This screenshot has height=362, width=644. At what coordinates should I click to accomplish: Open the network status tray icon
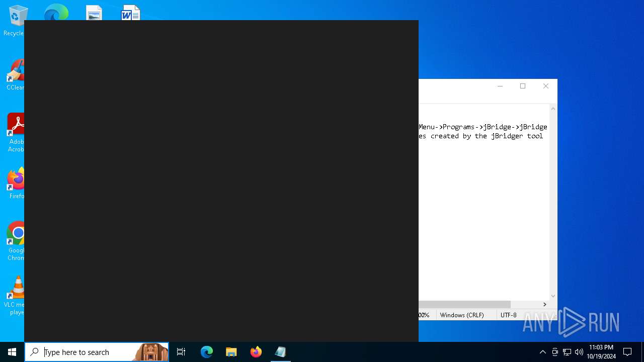[x=567, y=352]
